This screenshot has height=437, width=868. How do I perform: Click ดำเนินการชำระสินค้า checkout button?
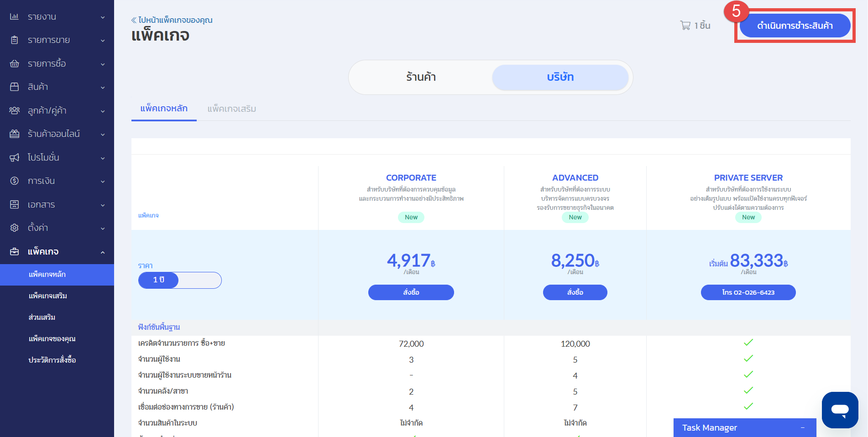(795, 26)
